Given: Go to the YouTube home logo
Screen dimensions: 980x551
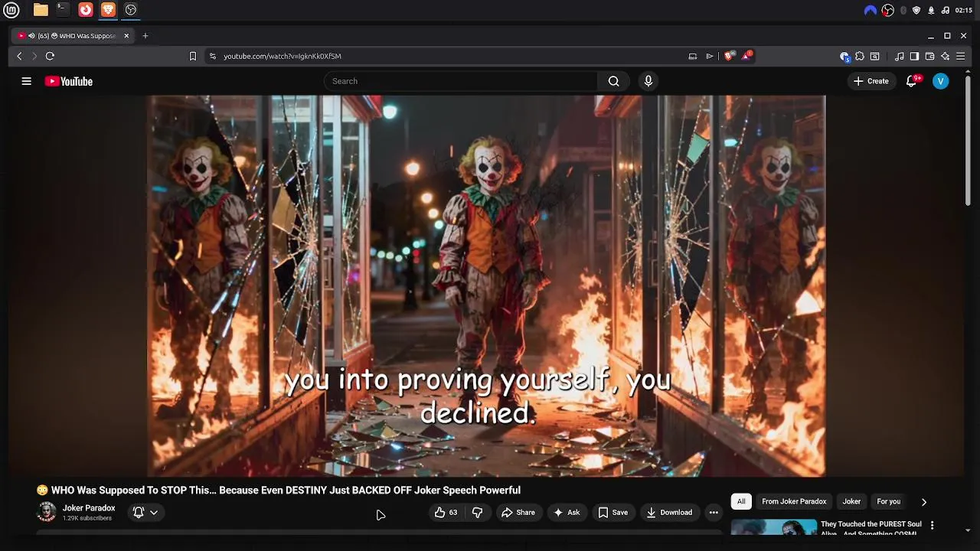Looking at the screenshot, I should (68, 81).
